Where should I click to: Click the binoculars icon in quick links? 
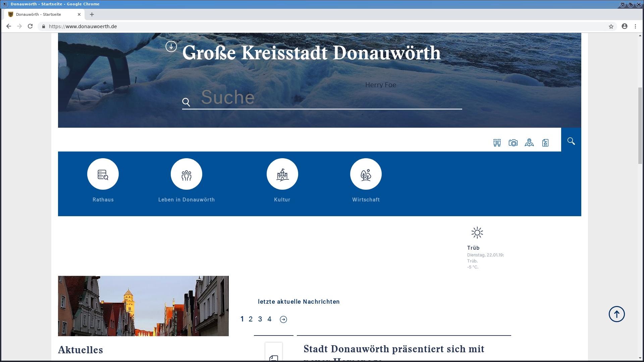497,143
